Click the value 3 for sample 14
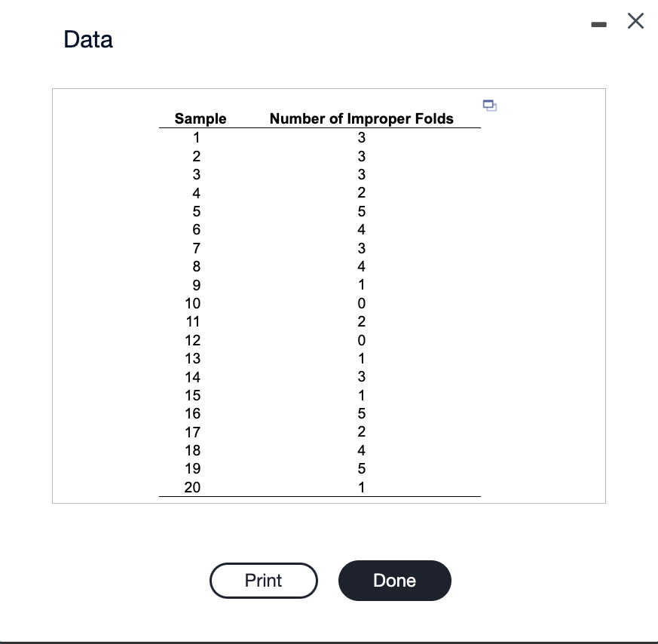The image size is (658, 644). pyautogui.click(x=361, y=377)
